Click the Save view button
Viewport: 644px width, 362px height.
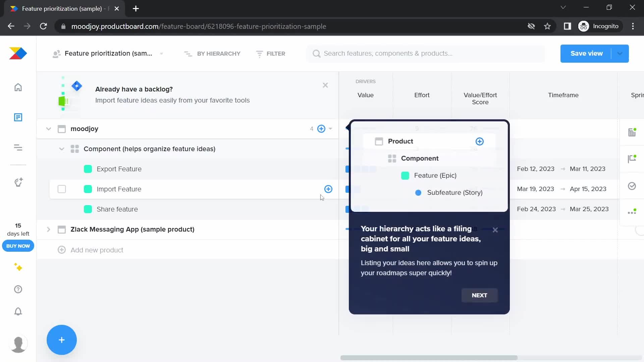[x=586, y=54]
